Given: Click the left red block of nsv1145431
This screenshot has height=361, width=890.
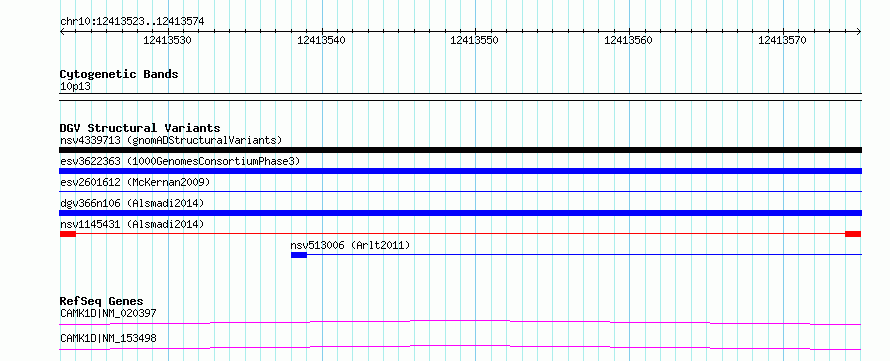Looking at the screenshot, I should coord(68,234).
